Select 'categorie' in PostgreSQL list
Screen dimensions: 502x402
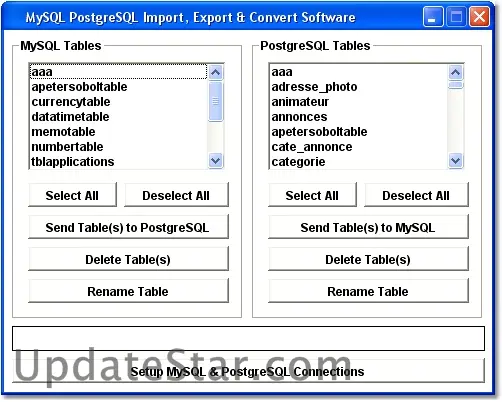[358, 162]
